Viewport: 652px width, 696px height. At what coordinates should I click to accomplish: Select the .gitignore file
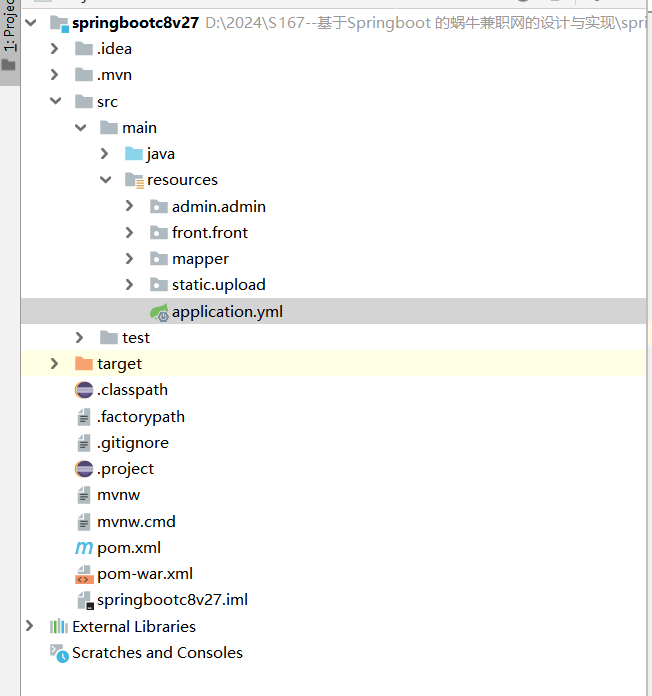click(x=133, y=443)
